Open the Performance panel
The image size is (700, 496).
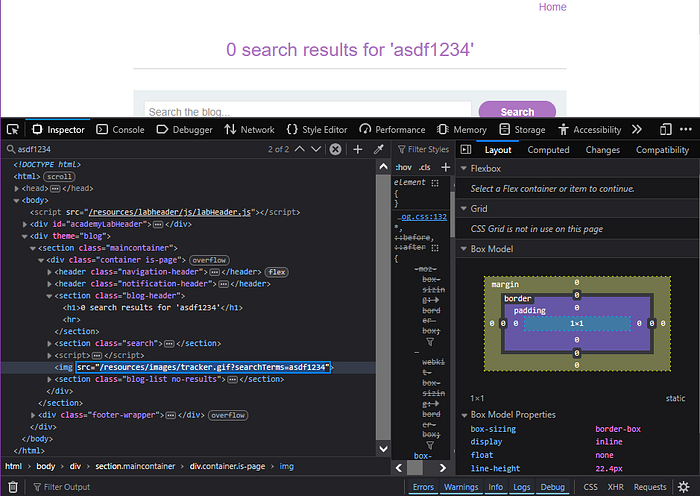pos(392,129)
